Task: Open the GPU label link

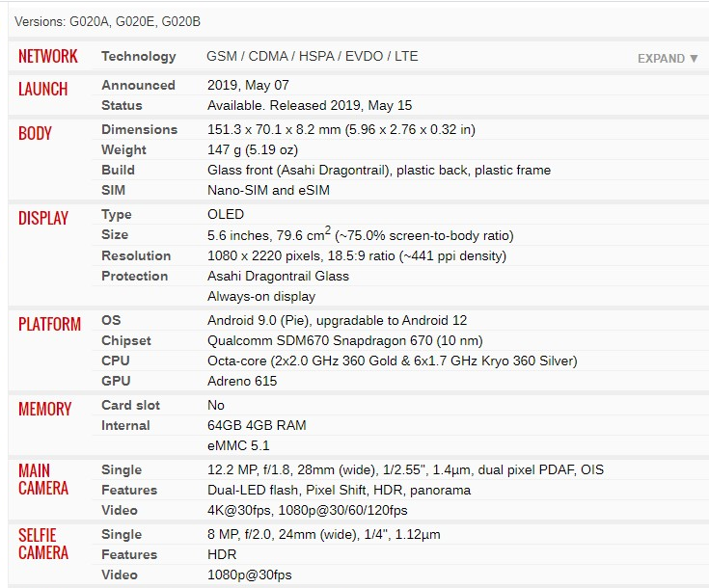Action: click(x=116, y=381)
